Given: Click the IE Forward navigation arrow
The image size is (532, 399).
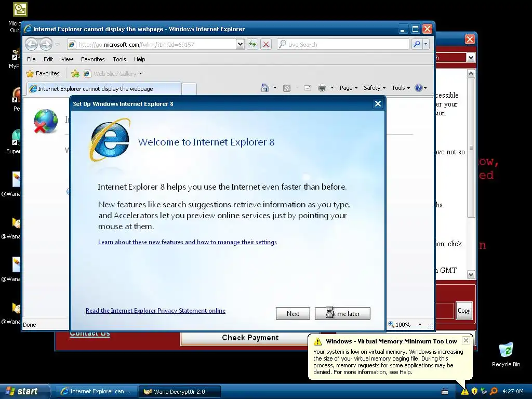Looking at the screenshot, I should [46, 44].
